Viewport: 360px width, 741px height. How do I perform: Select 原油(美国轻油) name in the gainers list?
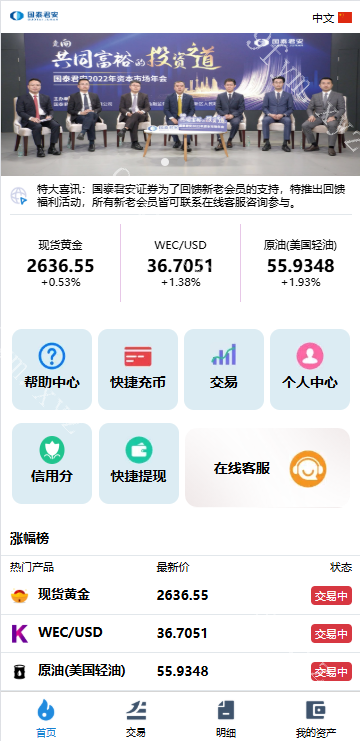(82, 670)
